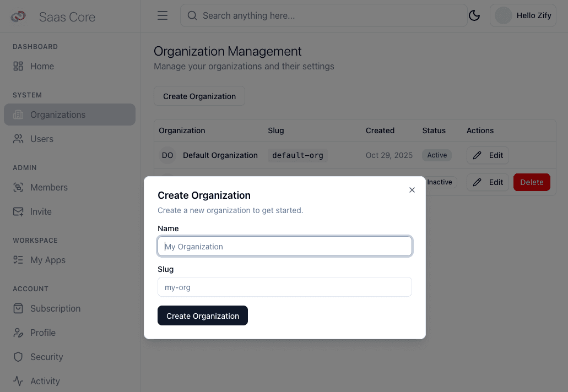Edit the Default Organization row
568x392 pixels.
[488, 155]
